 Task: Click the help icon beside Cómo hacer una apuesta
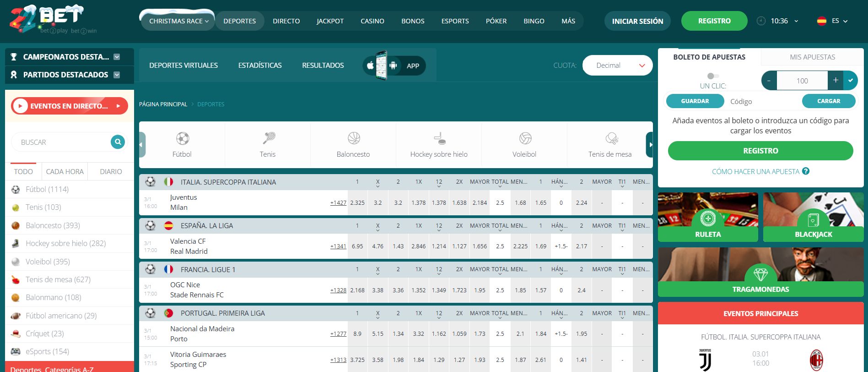pos(806,171)
